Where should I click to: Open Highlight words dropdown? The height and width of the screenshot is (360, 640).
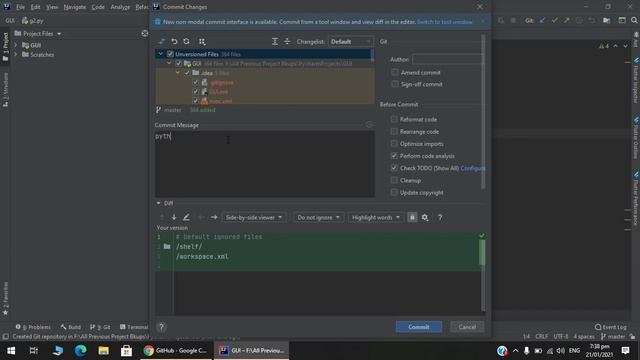click(x=376, y=218)
